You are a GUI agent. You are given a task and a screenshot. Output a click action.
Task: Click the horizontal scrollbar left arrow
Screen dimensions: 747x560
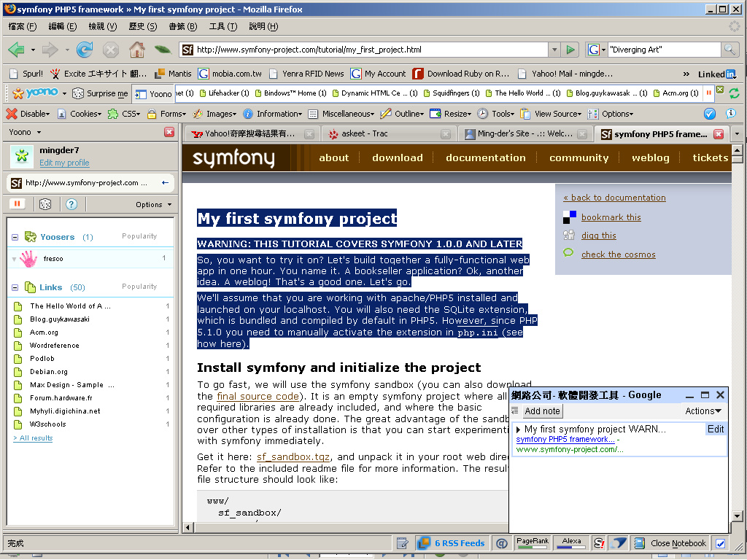coord(188,527)
